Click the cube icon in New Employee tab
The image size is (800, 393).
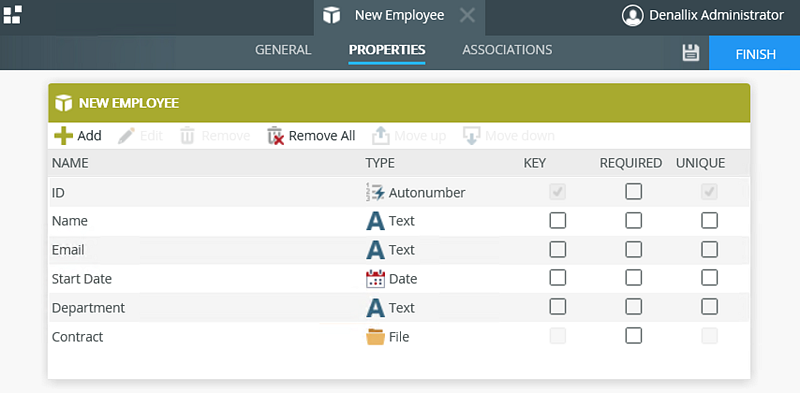(x=332, y=15)
